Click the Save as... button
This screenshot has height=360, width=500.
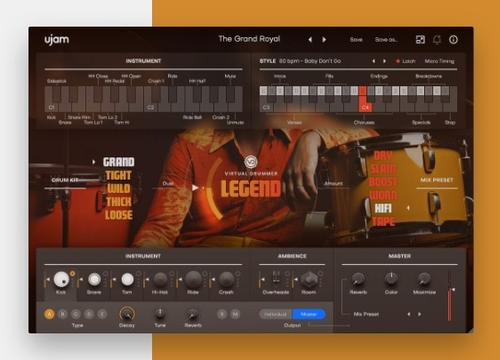(386, 40)
